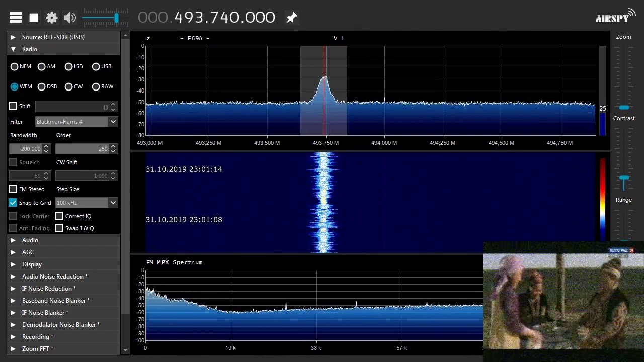Enable the FM Stereo checkbox
Image resolution: width=644 pixels, height=362 pixels.
tap(13, 189)
